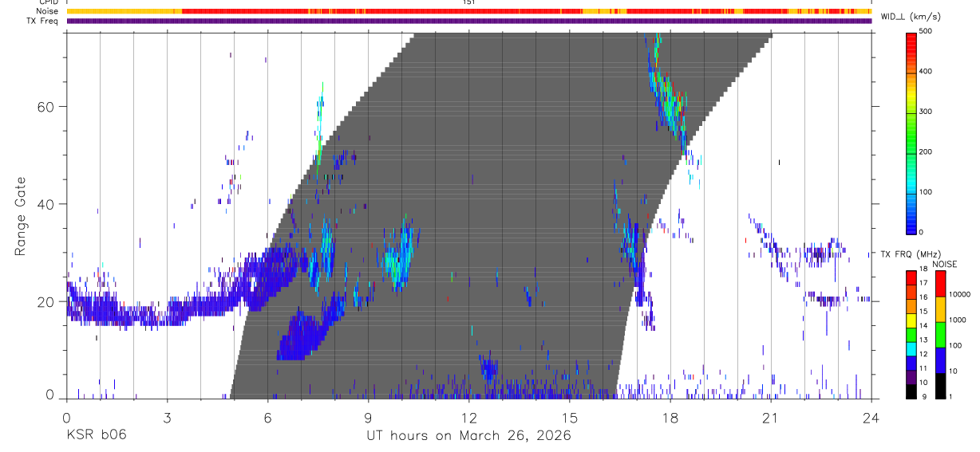Click the 6 UT hour tick label
This screenshot has width=980, height=452.
click(x=267, y=417)
